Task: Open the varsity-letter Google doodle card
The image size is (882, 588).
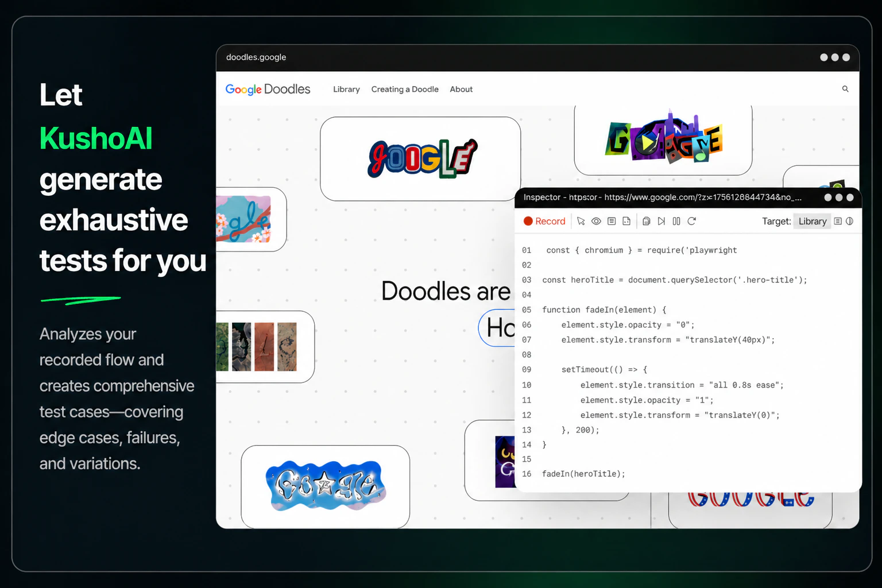Action: tap(420, 159)
